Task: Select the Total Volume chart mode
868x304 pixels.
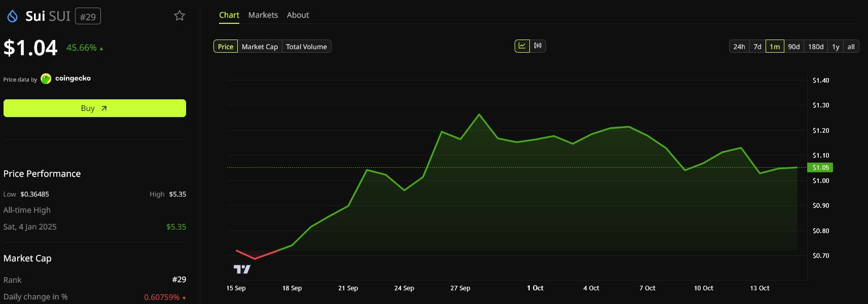Action: 306,47
